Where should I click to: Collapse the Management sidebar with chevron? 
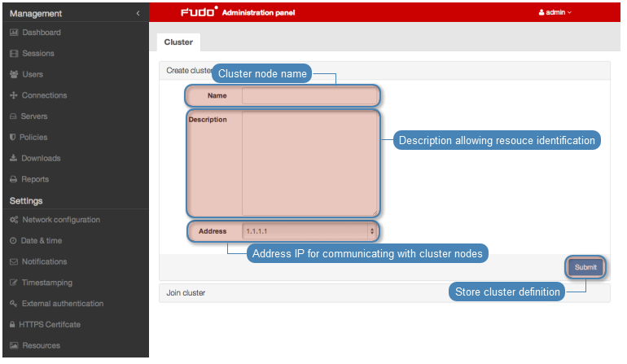click(138, 13)
